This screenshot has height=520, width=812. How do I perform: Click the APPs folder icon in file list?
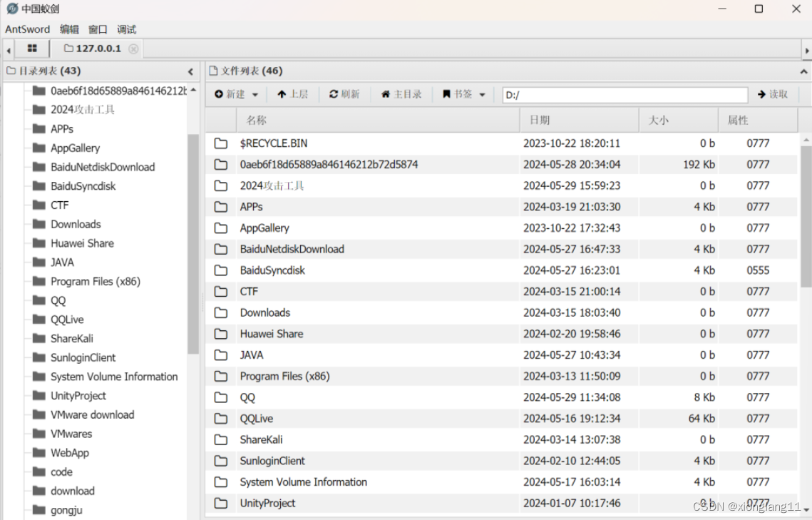click(x=221, y=207)
